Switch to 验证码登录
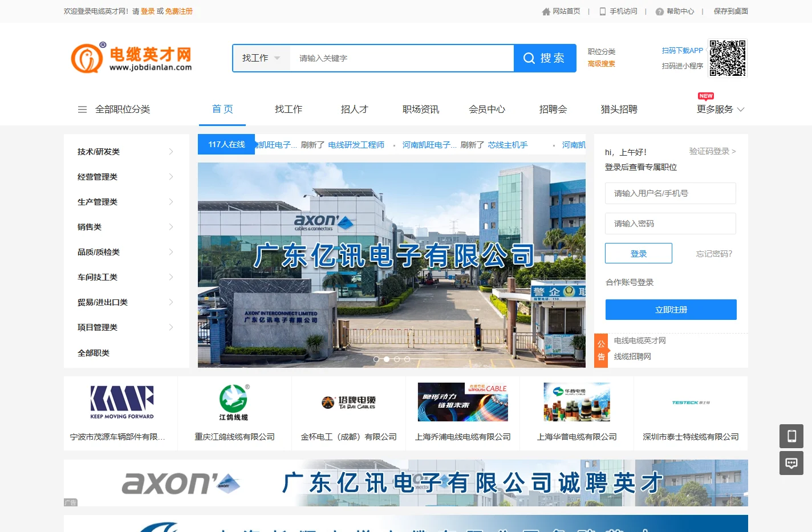This screenshot has height=532, width=812. pos(712,151)
